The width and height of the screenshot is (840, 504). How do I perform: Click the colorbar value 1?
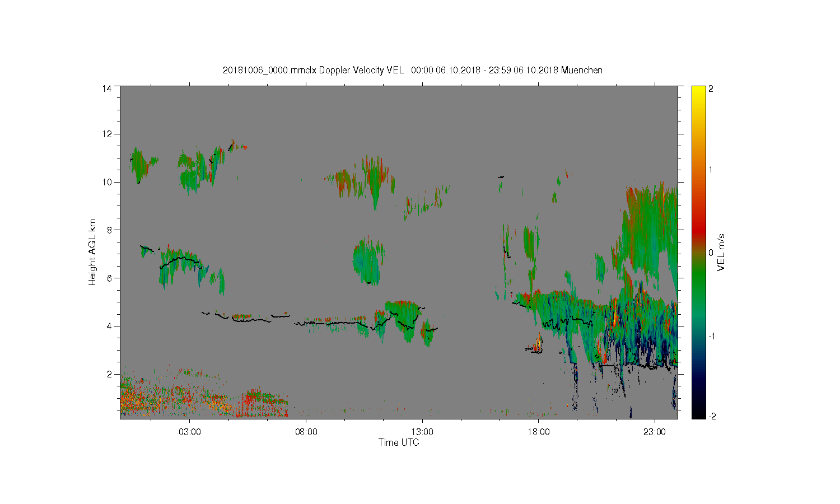coord(711,169)
